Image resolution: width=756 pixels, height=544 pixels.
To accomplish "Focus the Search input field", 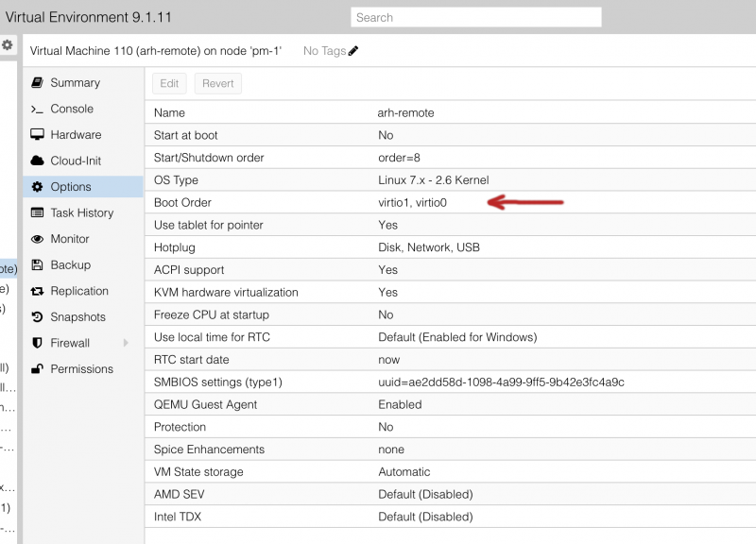I will click(x=476, y=17).
